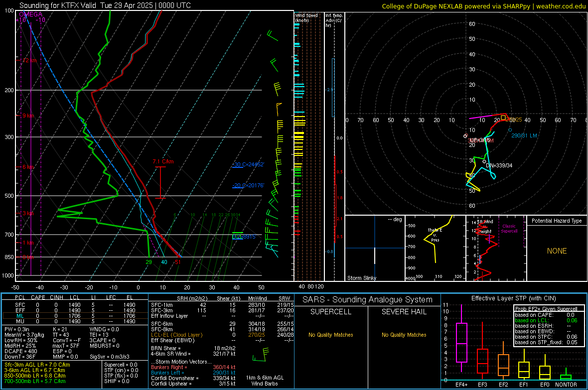The width and height of the screenshot is (588, 390).
Task: Click the Sfc-3km AGL LR value
Action: (37, 365)
